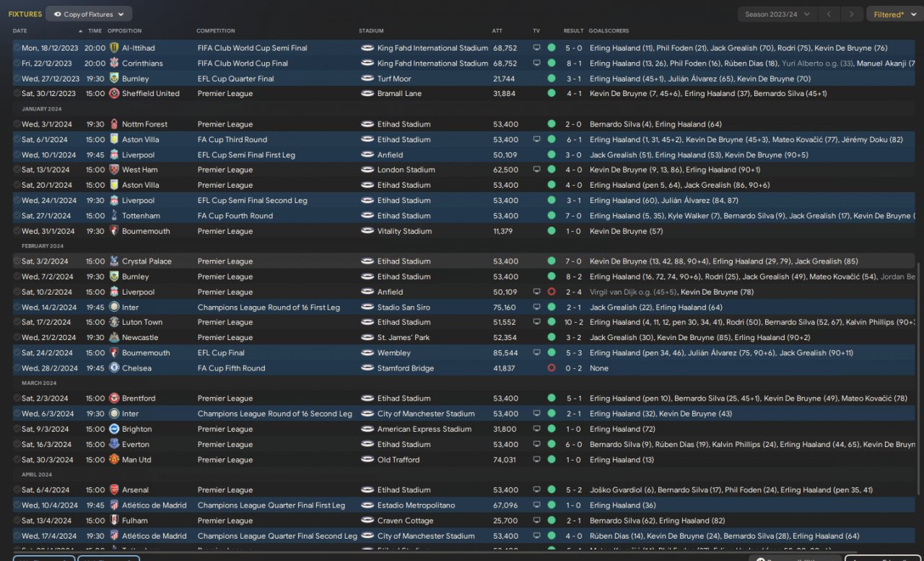Toggle the tick circle on the Brentford fixture
Image resolution: width=924 pixels, height=561 pixels.
17,399
